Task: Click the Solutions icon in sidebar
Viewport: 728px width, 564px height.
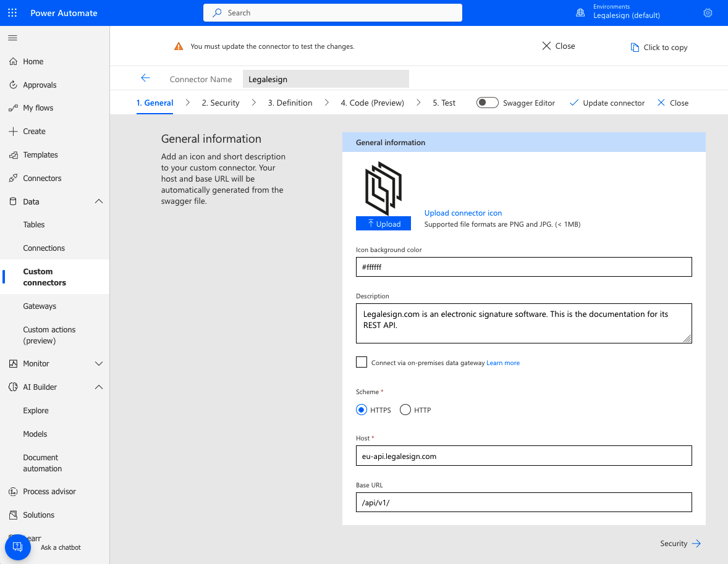Action: point(13,515)
